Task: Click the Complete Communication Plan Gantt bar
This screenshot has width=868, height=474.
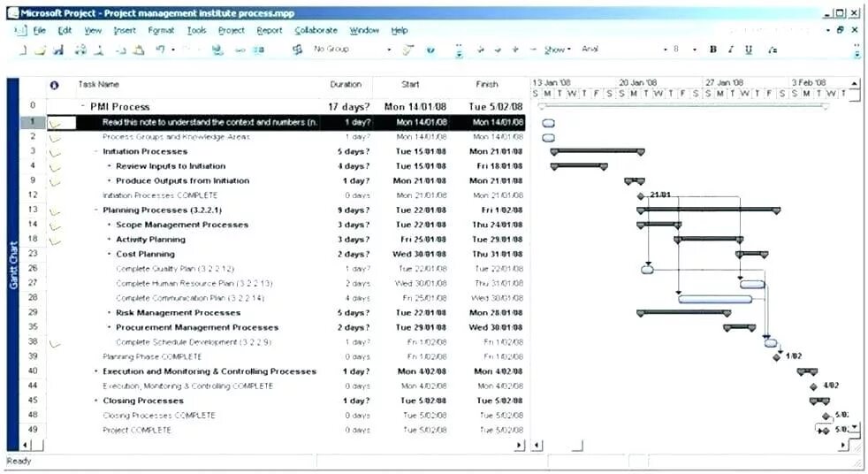Action: (x=715, y=299)
